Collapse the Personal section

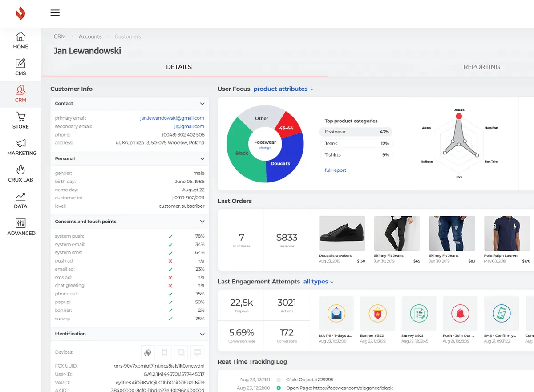(202, 159)
